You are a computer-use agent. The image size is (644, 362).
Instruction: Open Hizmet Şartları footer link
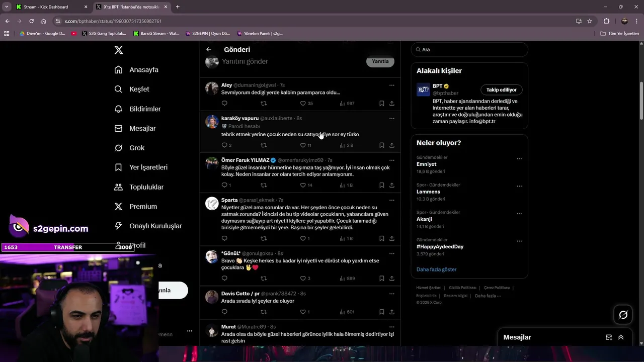[429, 288]
